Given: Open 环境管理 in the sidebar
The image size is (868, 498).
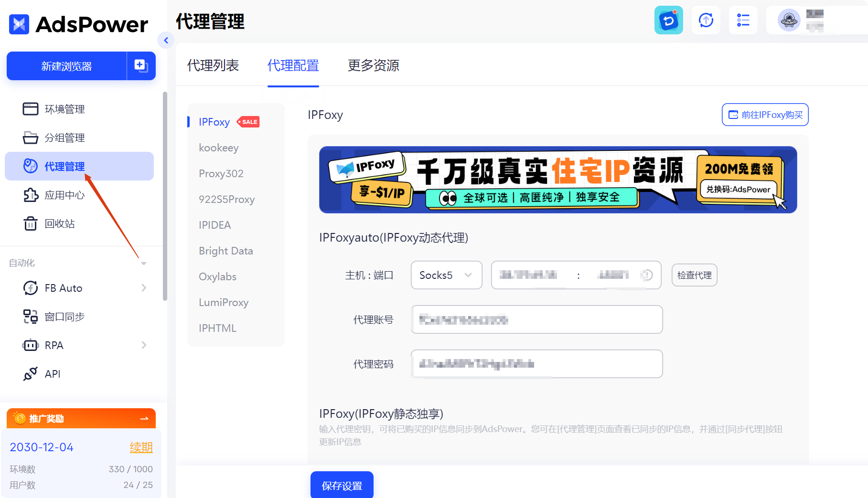Looking at the screenshot, I should click(x=79, y=109).
